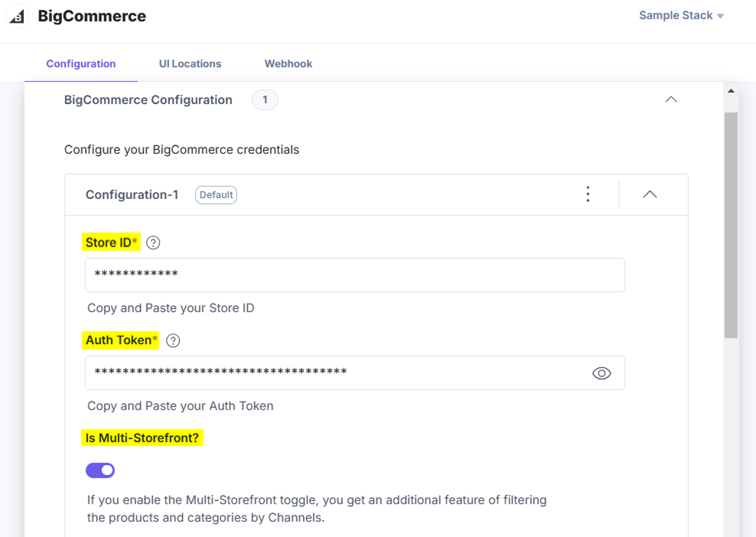This screenshot has width=756, height=537.
Task: Click the BigCommerce logo icon
Action: pos(17,16)
